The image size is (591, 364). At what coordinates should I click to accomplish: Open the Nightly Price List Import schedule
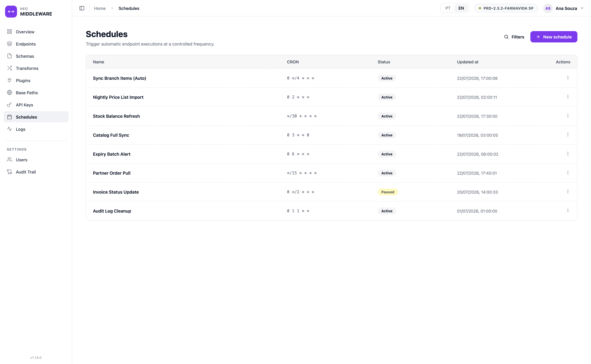point(118,97)
